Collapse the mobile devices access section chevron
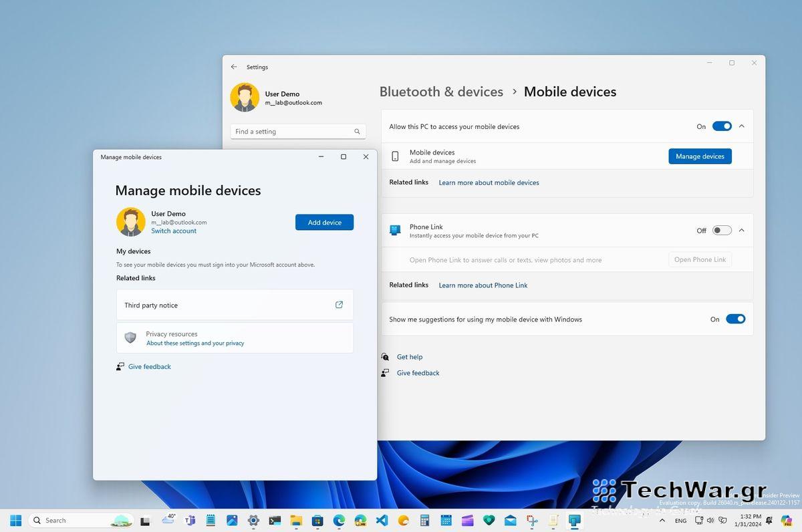 click(x=741, y=126)
